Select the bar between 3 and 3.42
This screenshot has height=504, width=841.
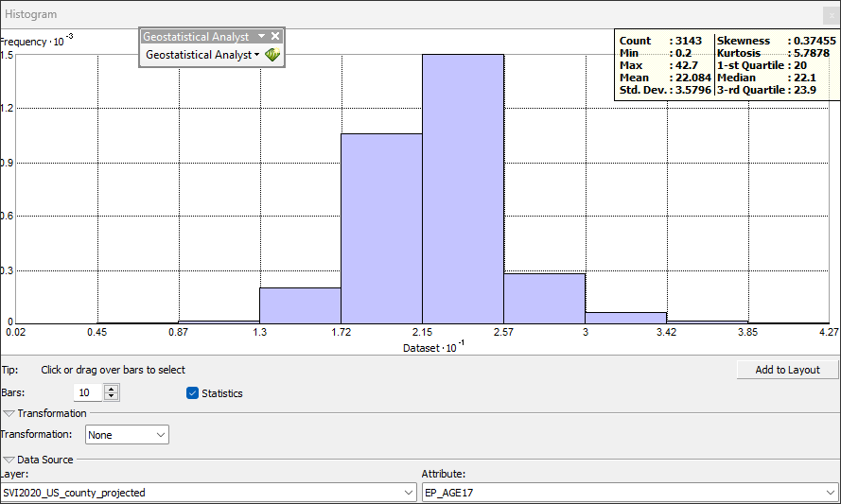(626, 318)
